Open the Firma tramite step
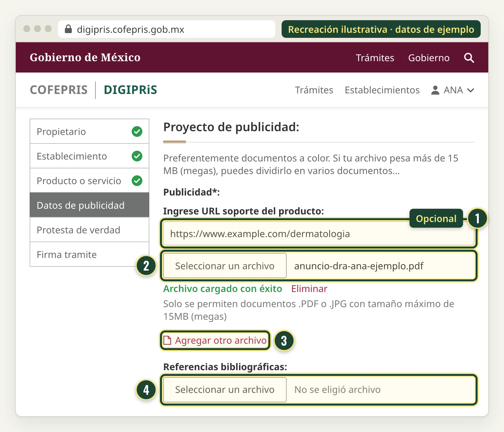This screenshot has height=432, width=504. (x=89, y=254)
